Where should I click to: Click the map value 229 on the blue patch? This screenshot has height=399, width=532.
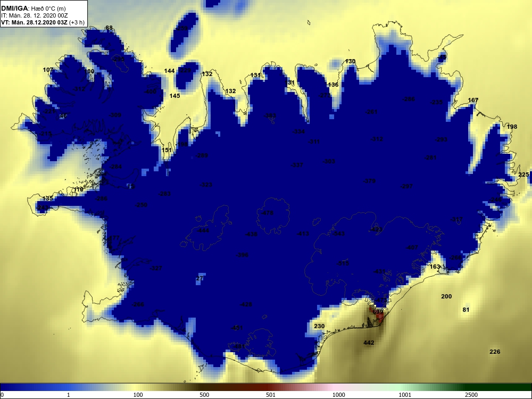pyautogui.click(x=185, y=70)
